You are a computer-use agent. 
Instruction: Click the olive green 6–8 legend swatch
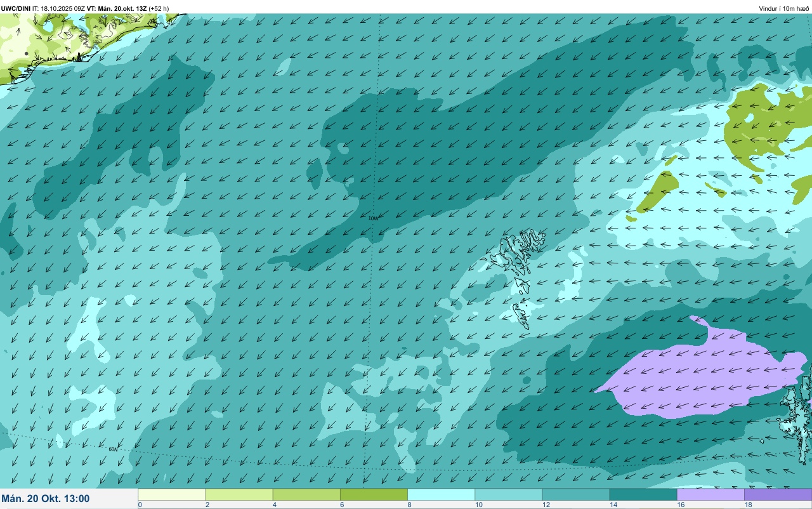pyautogui.click(x=374, y=494)
